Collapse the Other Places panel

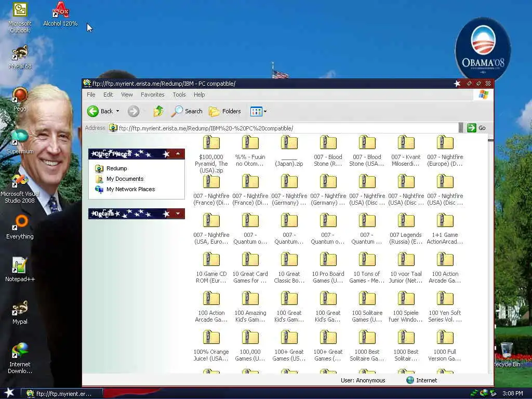(178, 154)
